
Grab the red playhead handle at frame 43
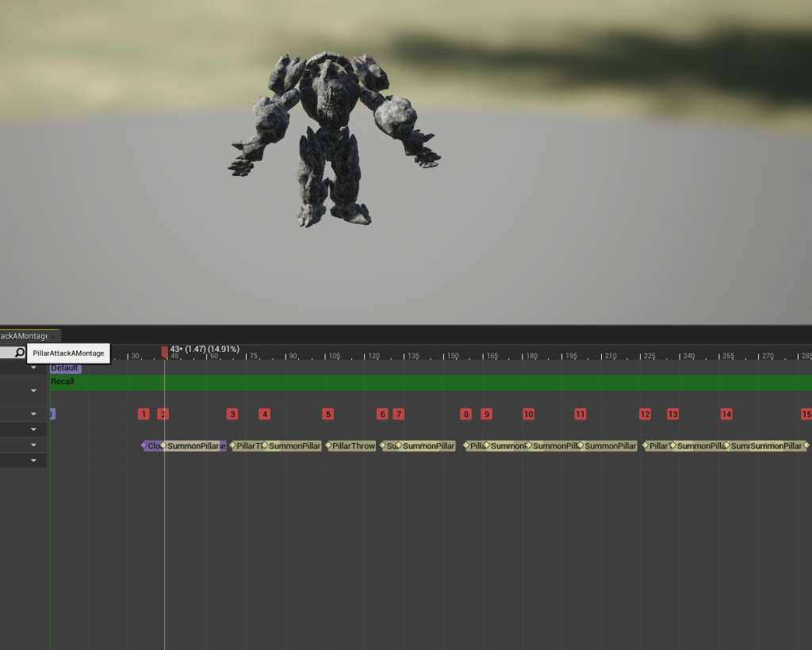(164, 351)
